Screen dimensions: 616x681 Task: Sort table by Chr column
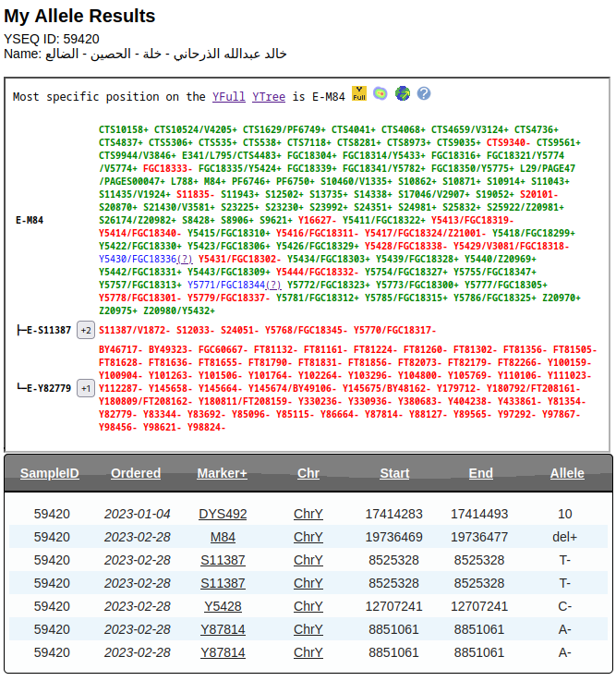[x=308, y=473]
